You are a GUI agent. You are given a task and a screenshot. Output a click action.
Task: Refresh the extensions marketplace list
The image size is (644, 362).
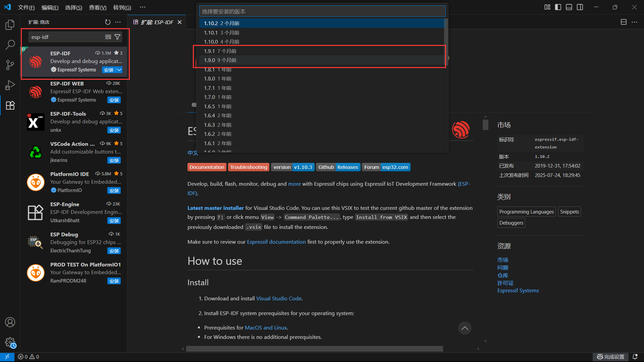coord(108,22)
